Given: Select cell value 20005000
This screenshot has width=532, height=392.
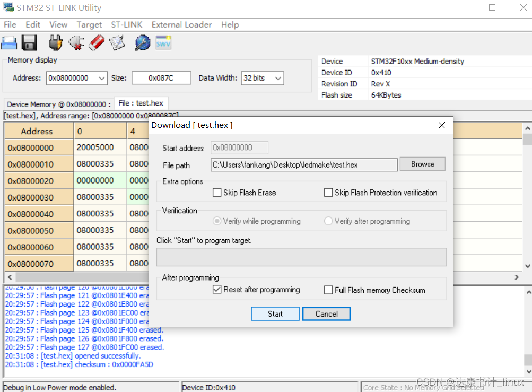Looking at the screenshot, I should [100, 147].
